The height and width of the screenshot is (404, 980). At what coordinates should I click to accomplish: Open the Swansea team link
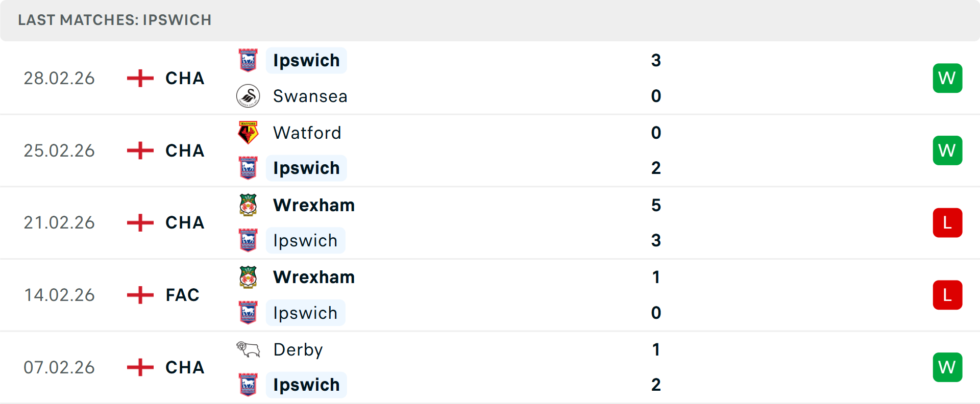[310, 96]
